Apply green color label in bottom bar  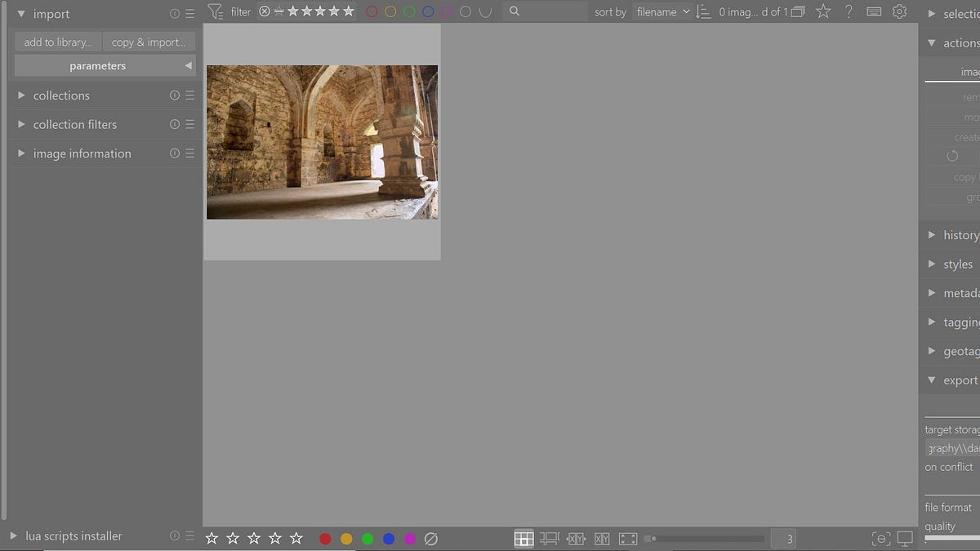coord(367,539)
